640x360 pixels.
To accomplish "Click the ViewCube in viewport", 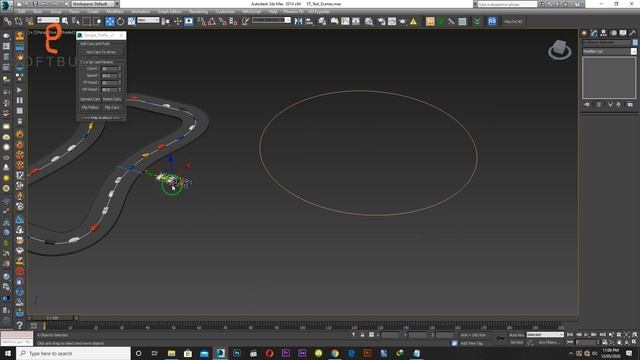I will click(560, 50).
